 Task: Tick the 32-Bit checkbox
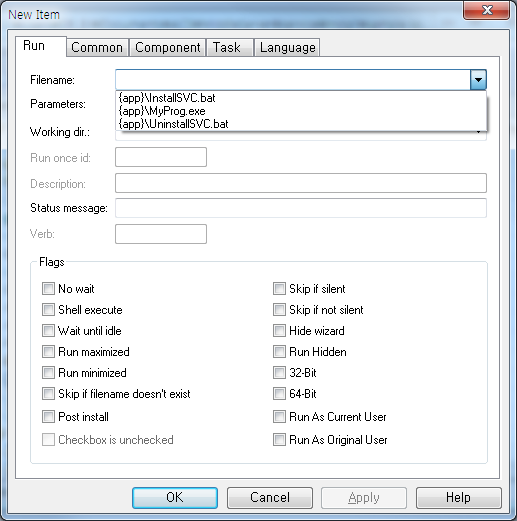click(279, 373)
